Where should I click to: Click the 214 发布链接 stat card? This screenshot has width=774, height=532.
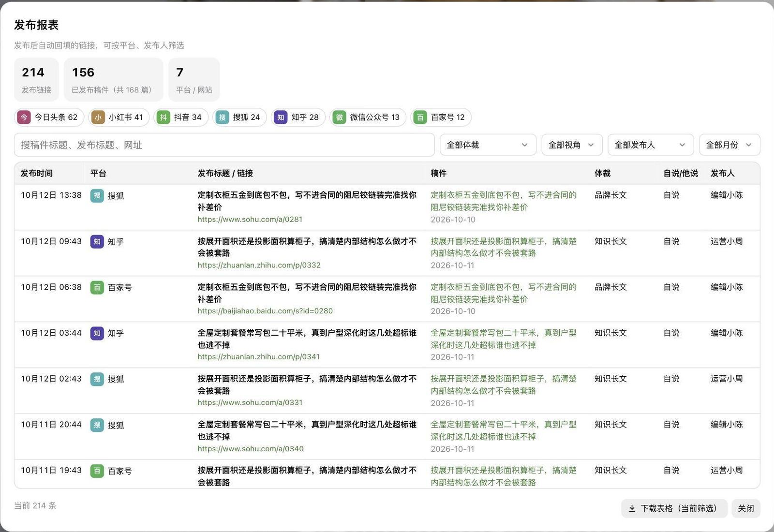pyautogui.click(x=36, y=80)
